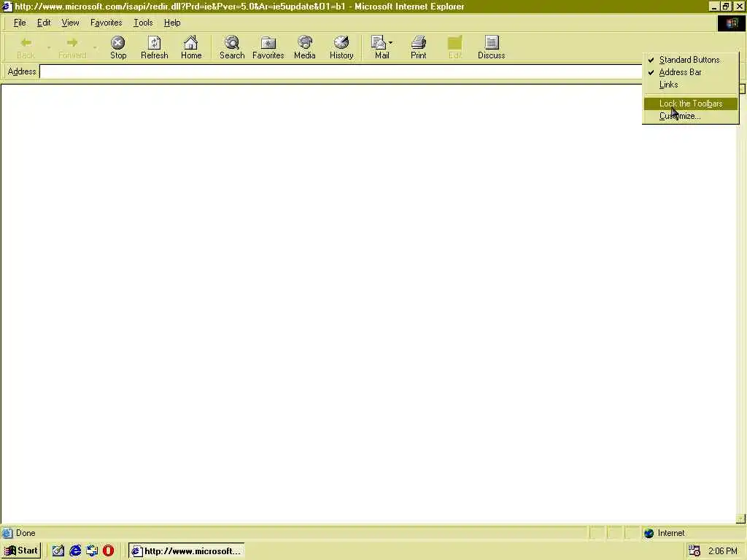Open the View menu
This screenshot has width=747, height=560.
(71, 23)
